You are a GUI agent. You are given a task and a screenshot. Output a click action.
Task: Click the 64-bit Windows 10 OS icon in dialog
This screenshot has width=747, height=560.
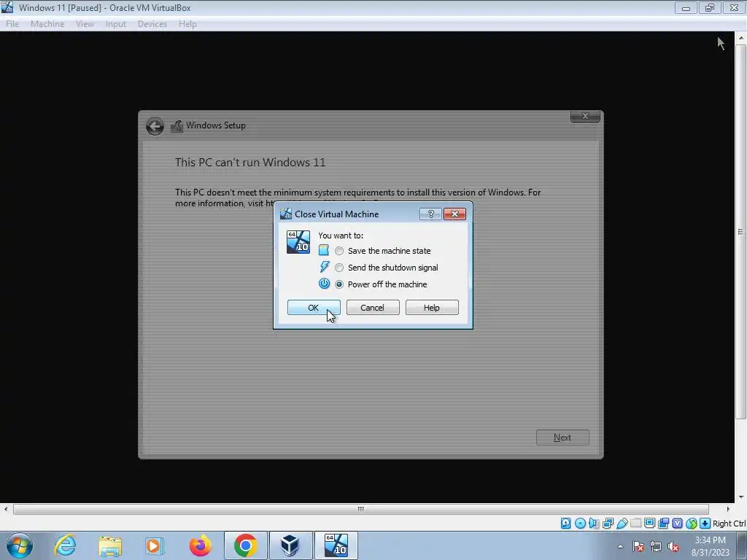coord(298,242)
